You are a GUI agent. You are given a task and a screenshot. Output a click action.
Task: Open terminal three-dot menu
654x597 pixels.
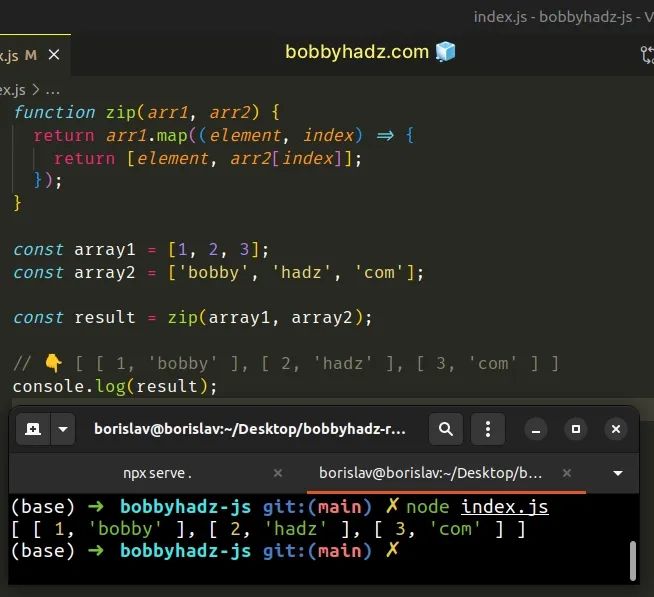pos(488,429)
